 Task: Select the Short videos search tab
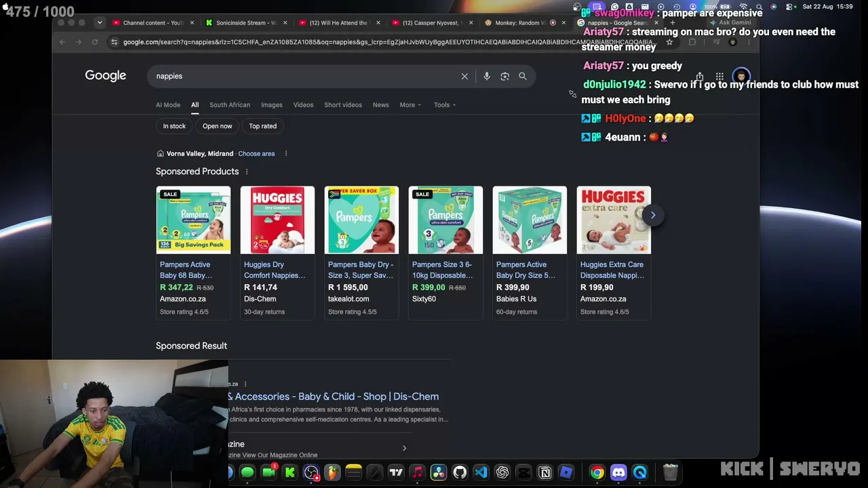point(343,105)
